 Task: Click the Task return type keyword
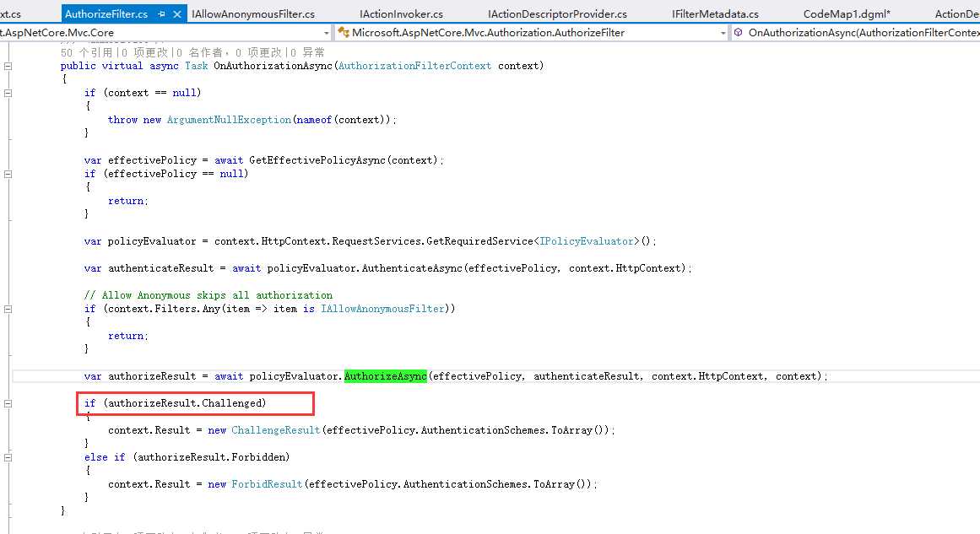[x=196, y=66]
